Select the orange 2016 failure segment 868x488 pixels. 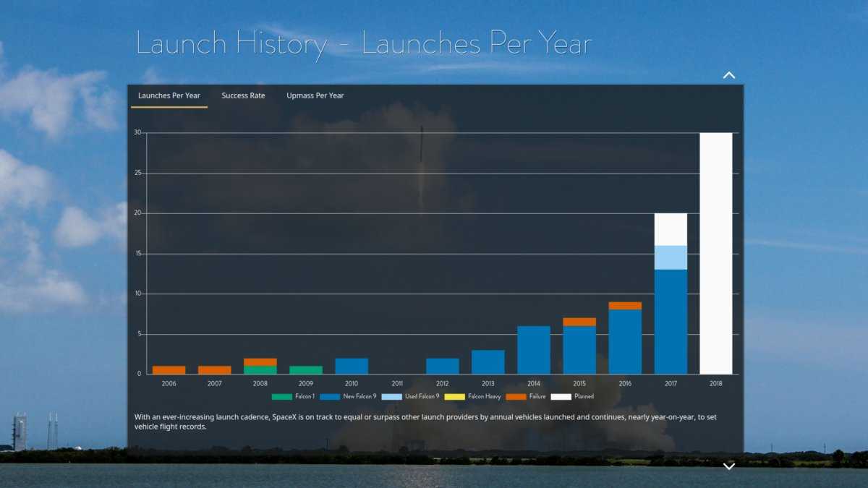coord(625,306)
